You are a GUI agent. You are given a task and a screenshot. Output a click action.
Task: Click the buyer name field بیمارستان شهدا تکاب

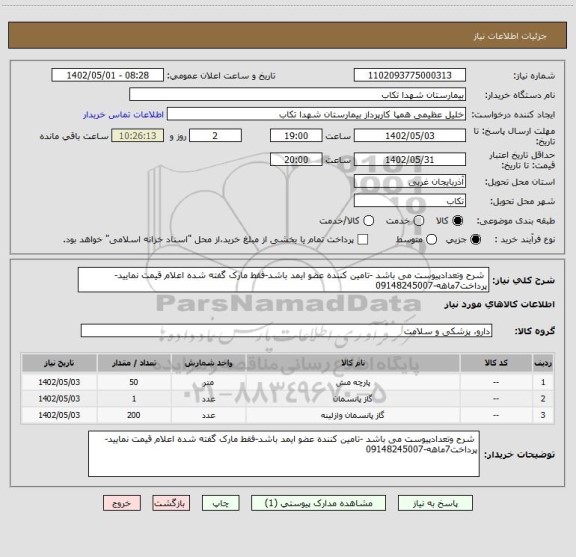(x=298, y=95)
